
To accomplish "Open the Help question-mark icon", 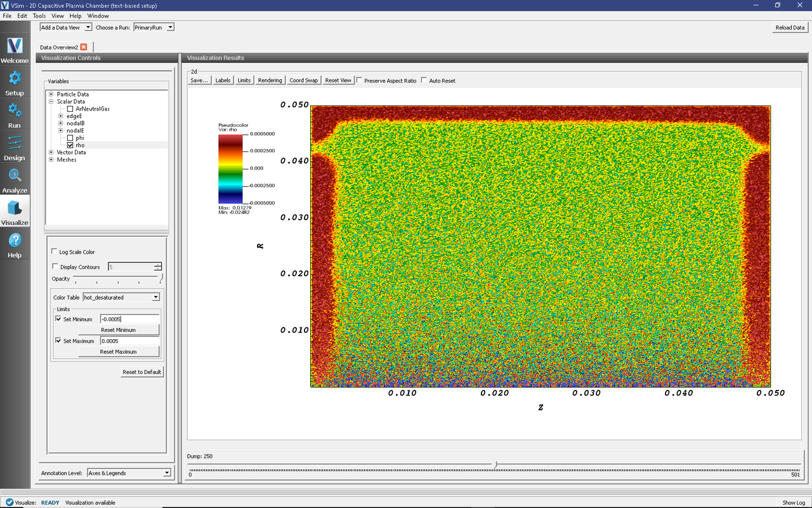I will [x=15, y=240].
